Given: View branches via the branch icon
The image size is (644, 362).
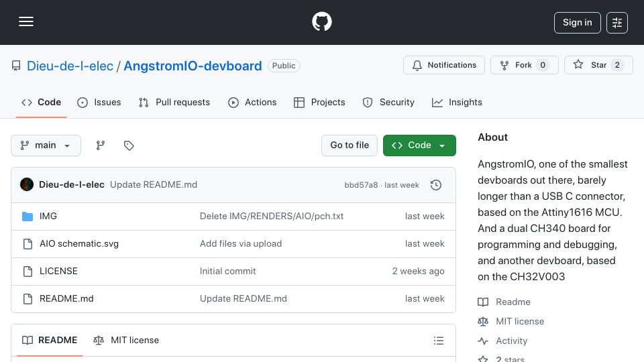Looking at the screenshot, I should point(101,145).
